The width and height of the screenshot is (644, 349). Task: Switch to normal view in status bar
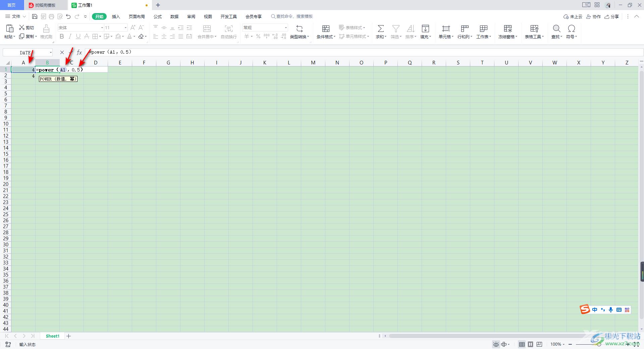pos(522,344)
